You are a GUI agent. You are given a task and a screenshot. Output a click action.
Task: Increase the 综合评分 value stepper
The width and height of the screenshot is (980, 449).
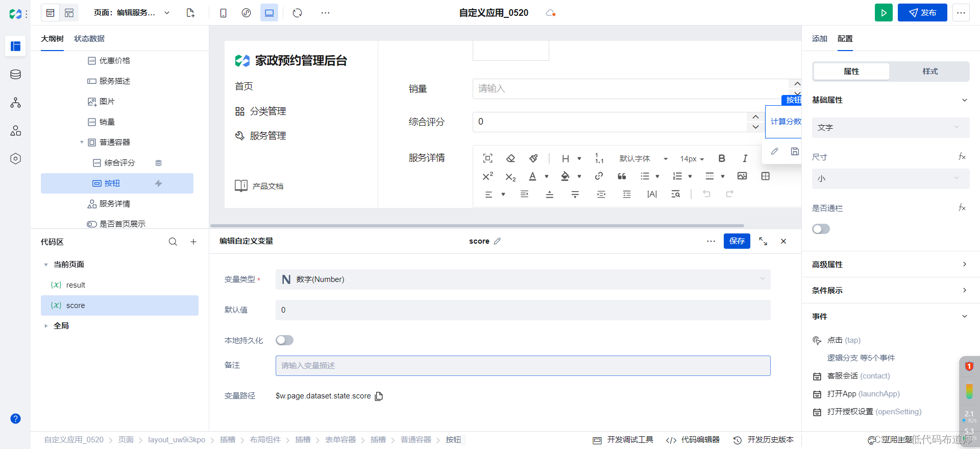click(755, 117)
